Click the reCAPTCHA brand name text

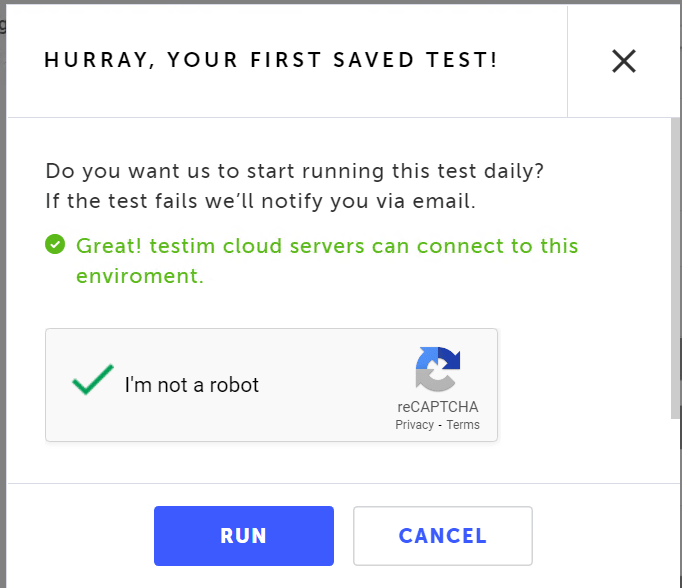[438, 407]
